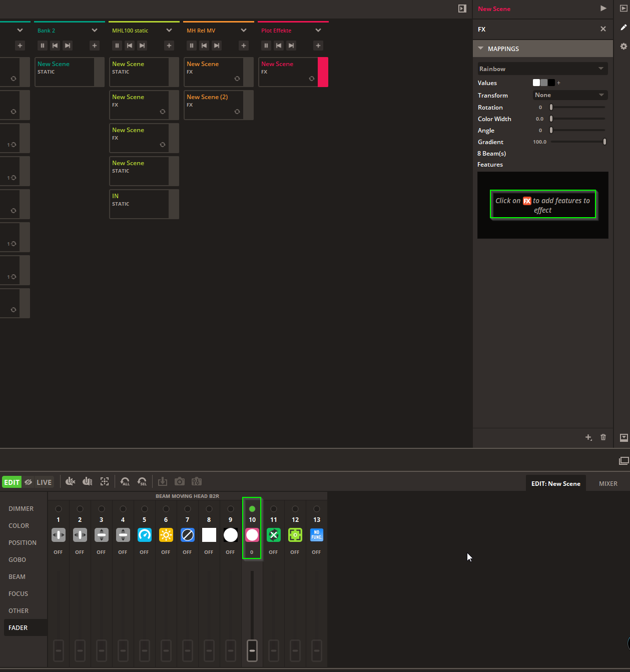Click the Gradient slider handle
The width and height of the screenshot is (630, 672).
[604, 142]
